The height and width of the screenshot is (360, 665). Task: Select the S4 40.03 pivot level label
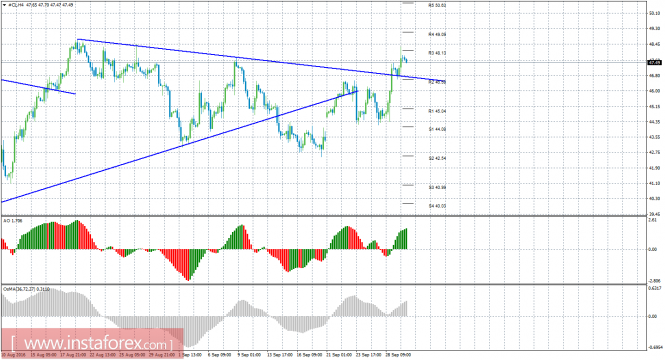437,206
